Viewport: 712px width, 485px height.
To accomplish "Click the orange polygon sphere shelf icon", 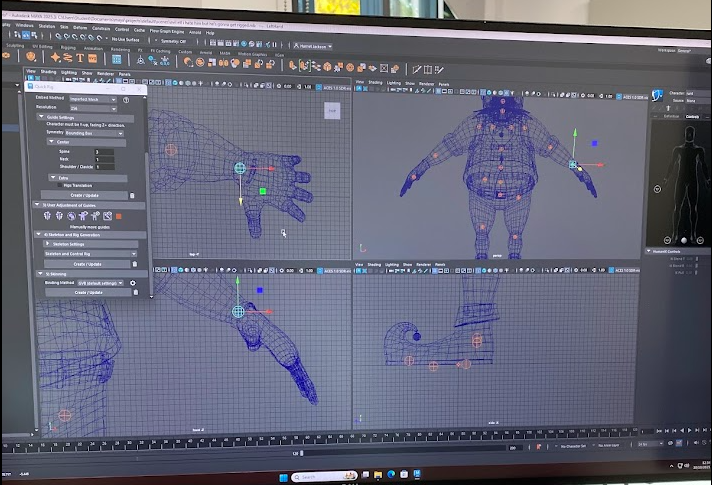I will pyautogui.click(x=31, y=56).
